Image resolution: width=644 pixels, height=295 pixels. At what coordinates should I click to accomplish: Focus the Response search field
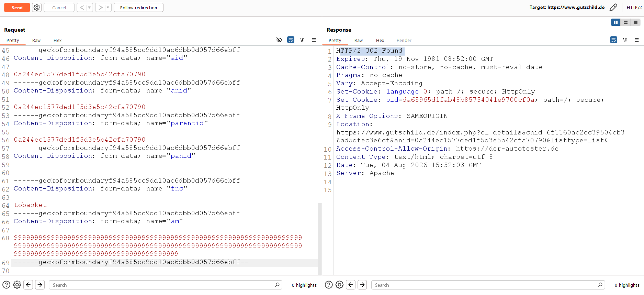(488, 285)
